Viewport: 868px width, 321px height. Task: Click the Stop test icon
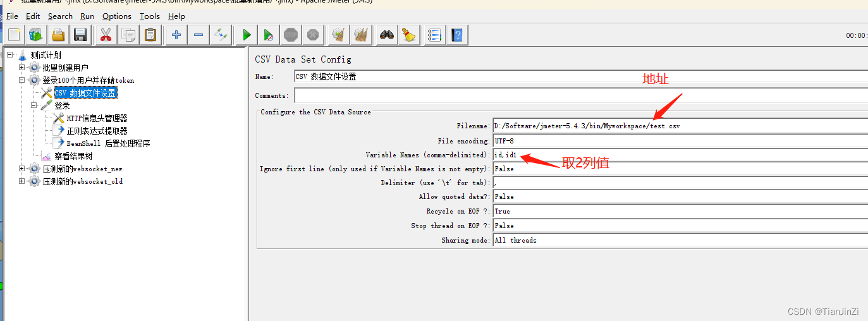tap(291, 35)
